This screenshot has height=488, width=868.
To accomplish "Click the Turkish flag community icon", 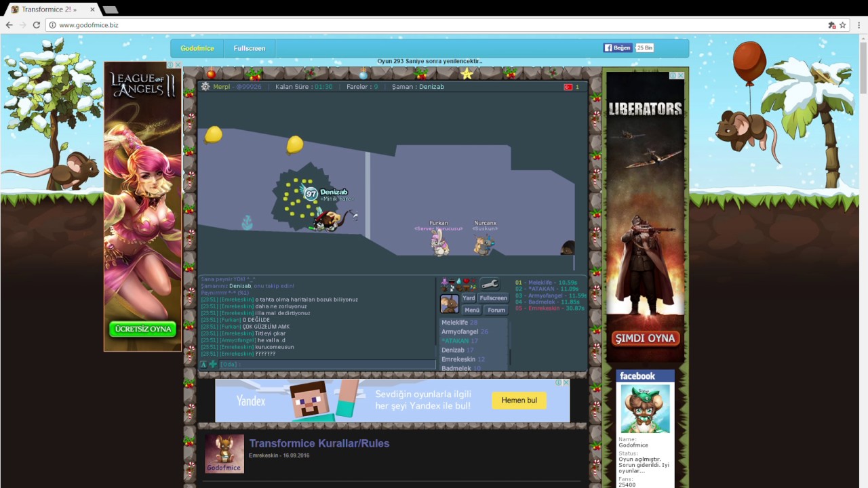I will pyautogui.click(x=568, y=87).
